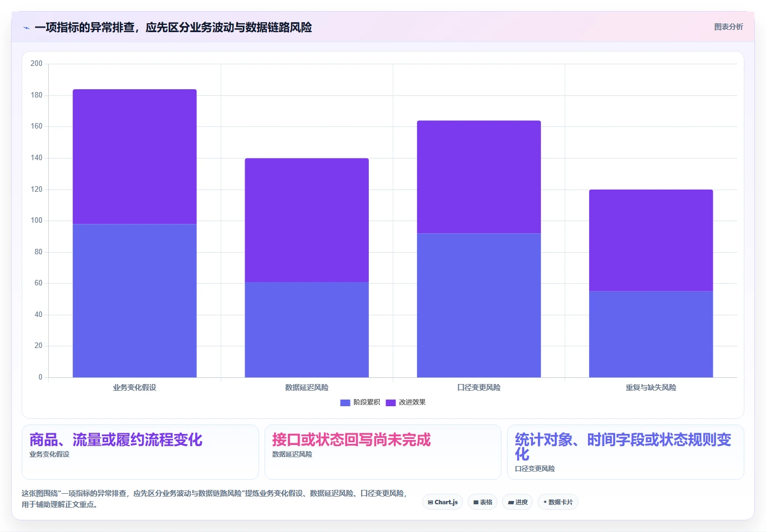Toggle the 改进效果 legend swatch
766x532 pixels.
click(x=390, y=402)
